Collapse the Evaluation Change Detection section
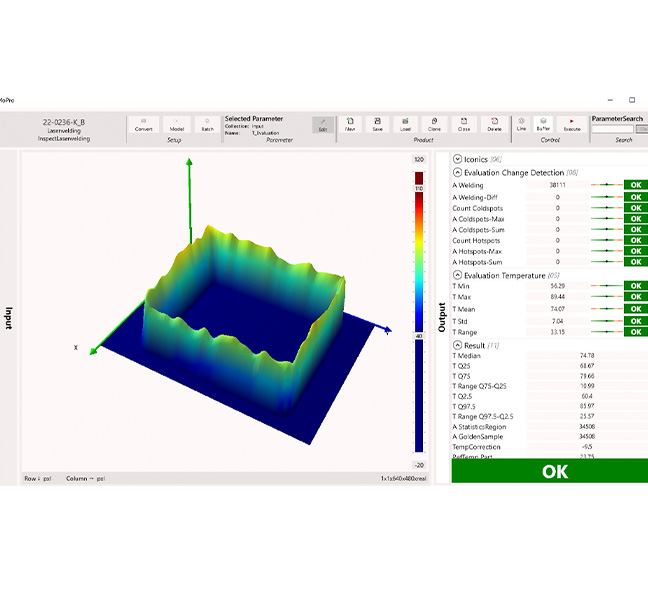 pos(457,173)
